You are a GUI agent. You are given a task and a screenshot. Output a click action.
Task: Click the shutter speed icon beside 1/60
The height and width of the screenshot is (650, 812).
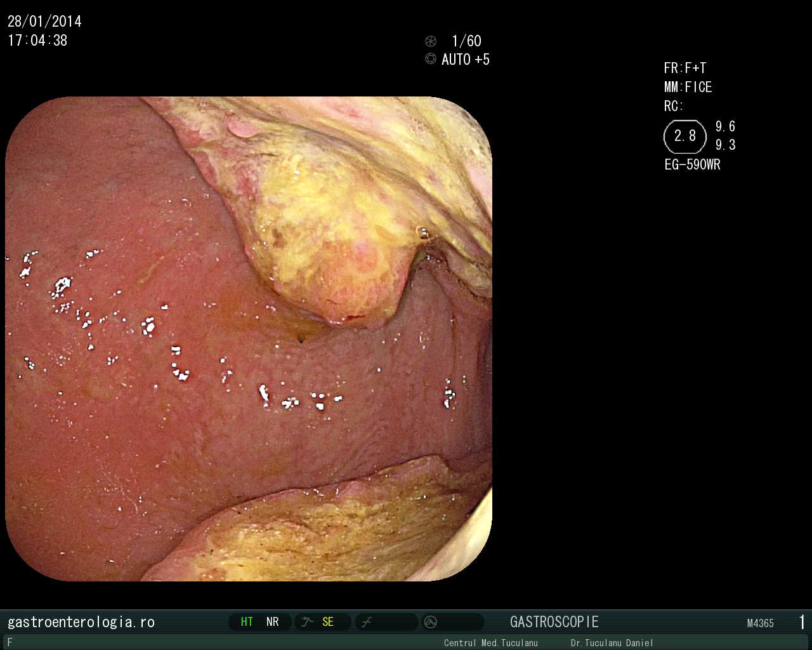pyautogui.click(x=431, y=41)
